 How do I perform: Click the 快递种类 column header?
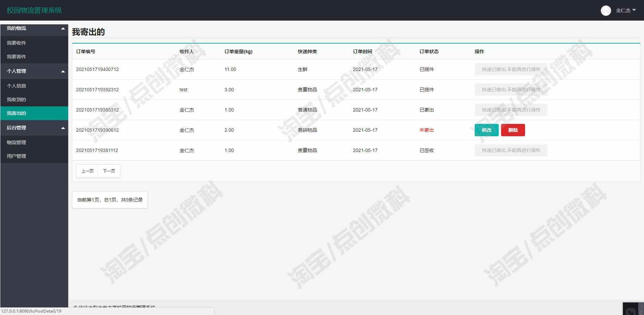(x=307, y=51)
